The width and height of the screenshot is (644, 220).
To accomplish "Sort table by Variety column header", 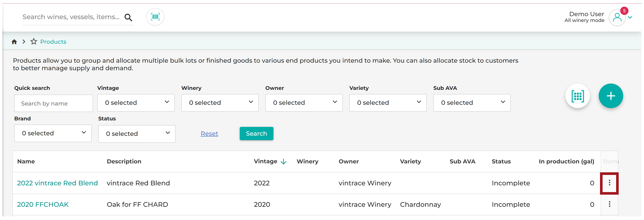I will click(410, 162).
